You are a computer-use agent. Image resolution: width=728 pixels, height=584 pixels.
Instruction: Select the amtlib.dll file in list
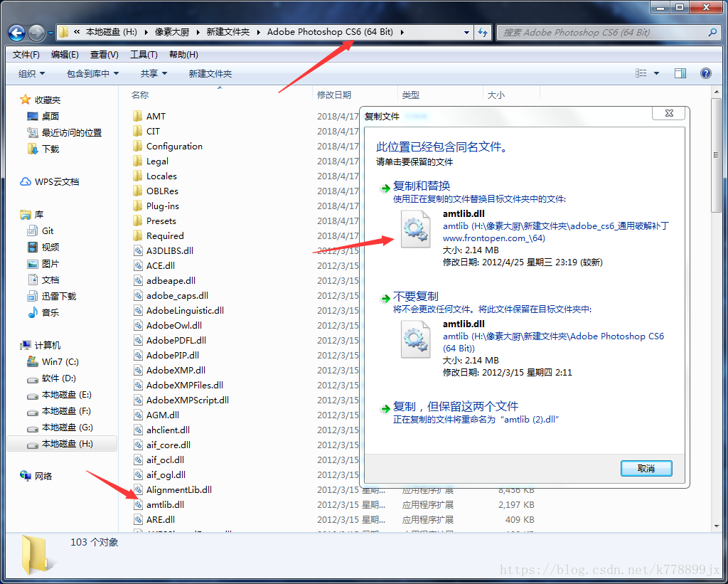tap(159, 504)
